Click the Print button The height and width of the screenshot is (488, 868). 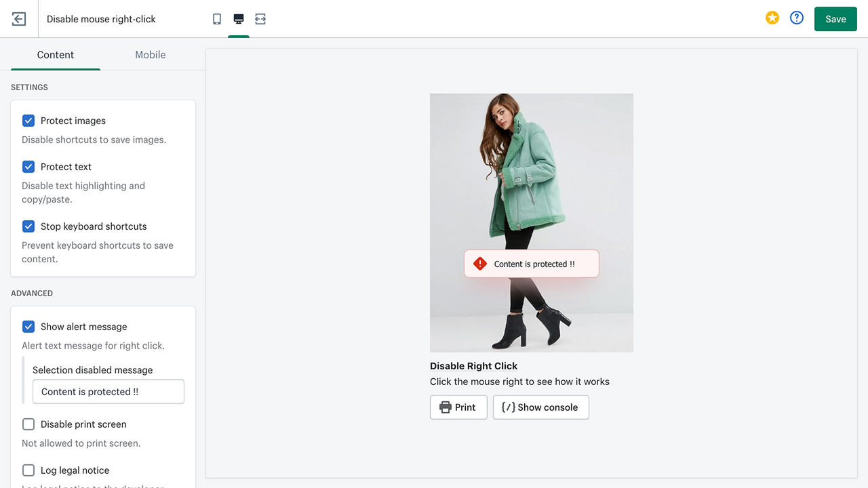click(458, 407)
